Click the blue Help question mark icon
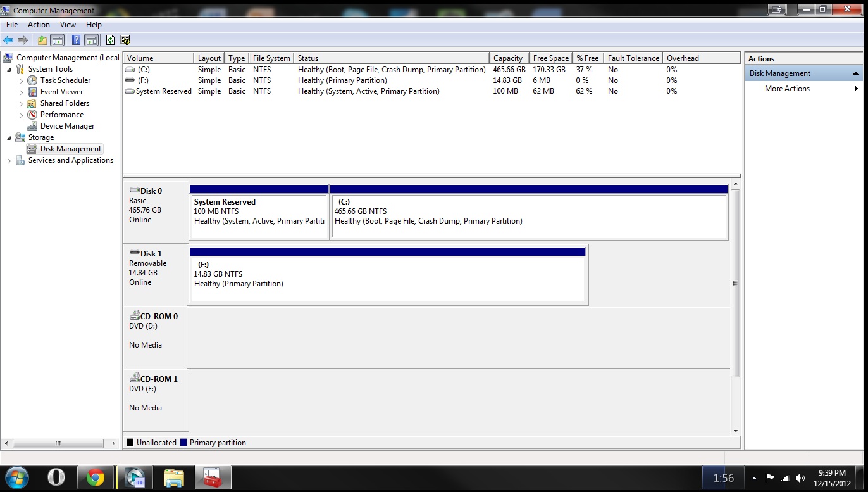Viewport: 868px width, 492px height. [x=77, y=40]
